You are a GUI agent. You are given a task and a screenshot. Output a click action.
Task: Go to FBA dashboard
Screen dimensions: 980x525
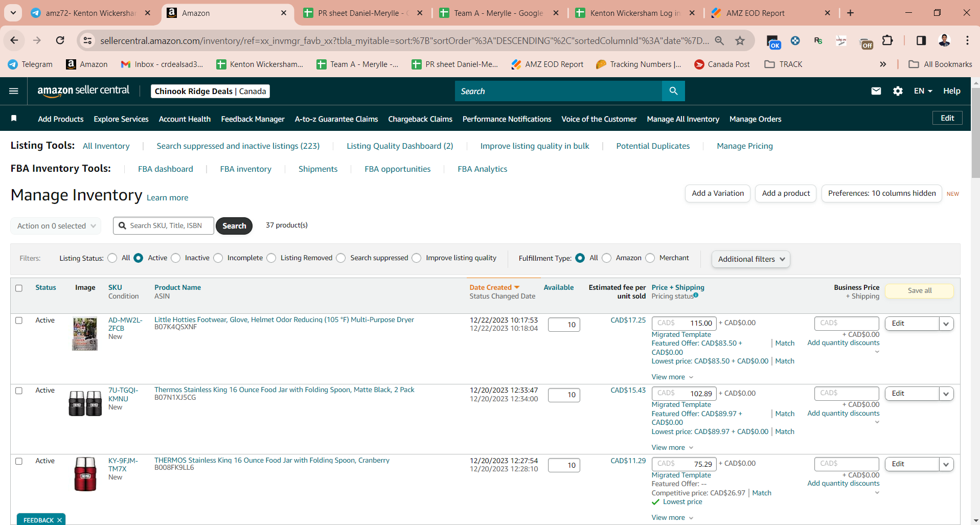(x=166, y=169)
